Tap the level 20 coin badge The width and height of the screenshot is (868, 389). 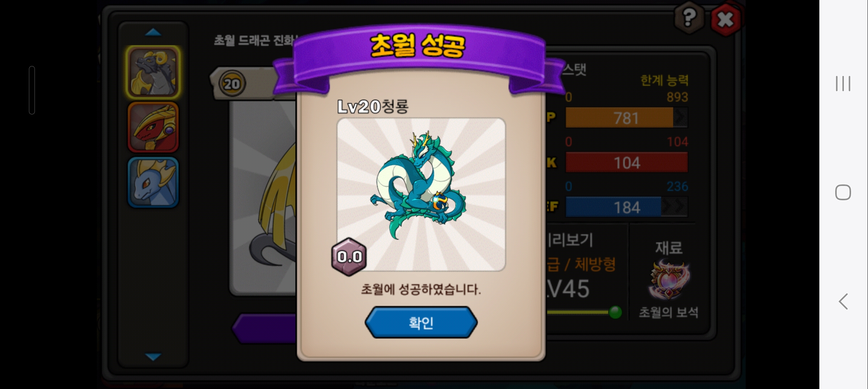232,84
